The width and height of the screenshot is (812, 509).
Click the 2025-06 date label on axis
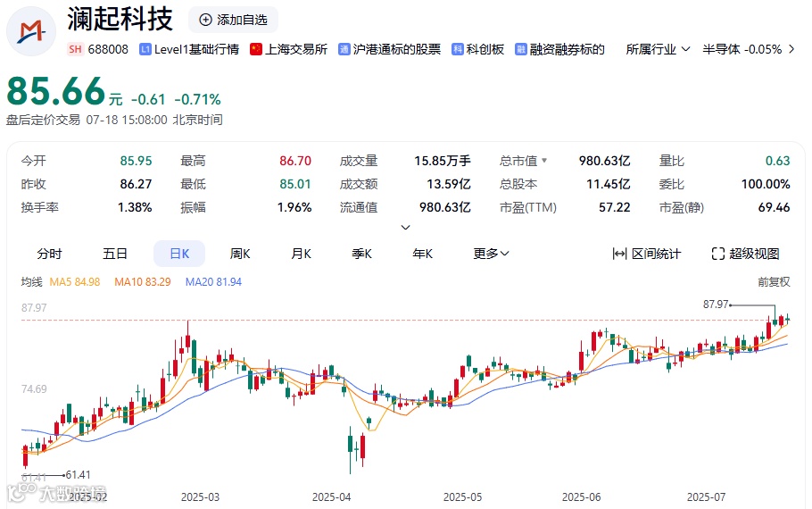tap(582, 497)
